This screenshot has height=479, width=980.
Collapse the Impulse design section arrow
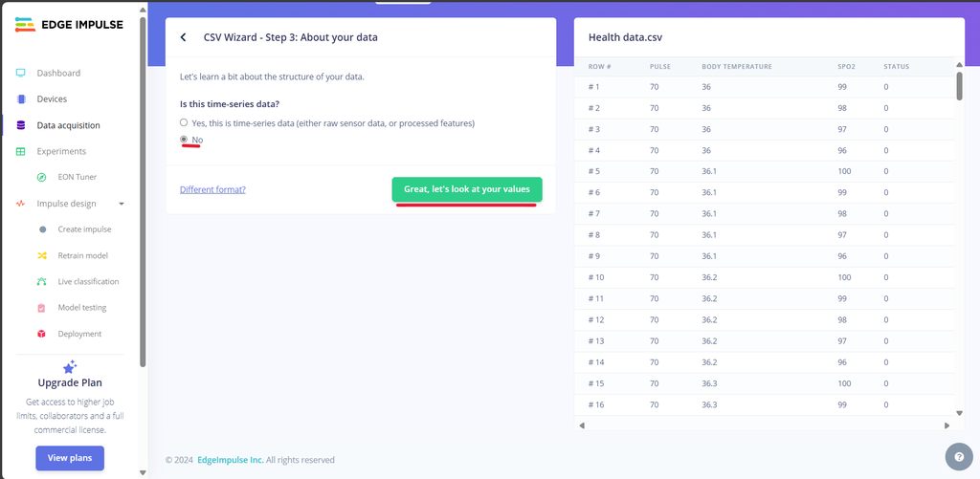[x=122, y=204]
